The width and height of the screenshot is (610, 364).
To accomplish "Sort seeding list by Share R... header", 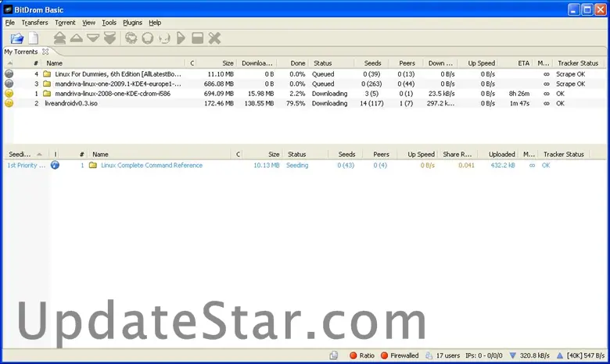I will tap(457, 154).
